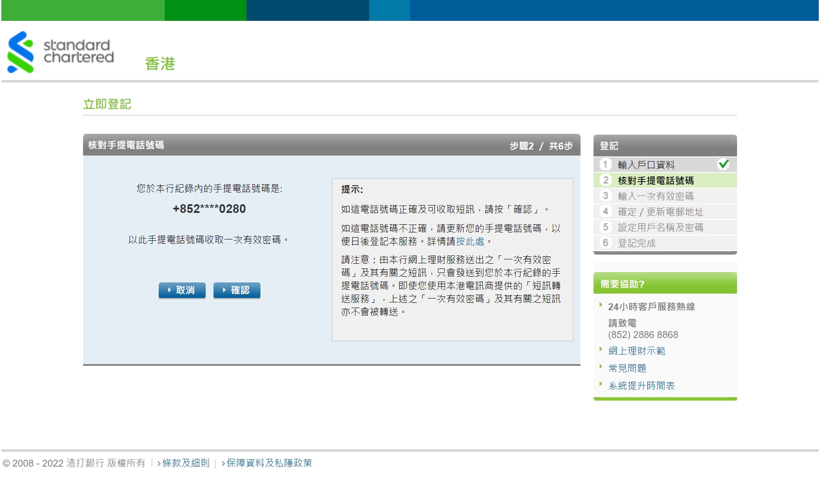Open the 按此處 link in hints
Viewport: 824px width, 504px height.
pyautogui.click(x=470, y=242)
